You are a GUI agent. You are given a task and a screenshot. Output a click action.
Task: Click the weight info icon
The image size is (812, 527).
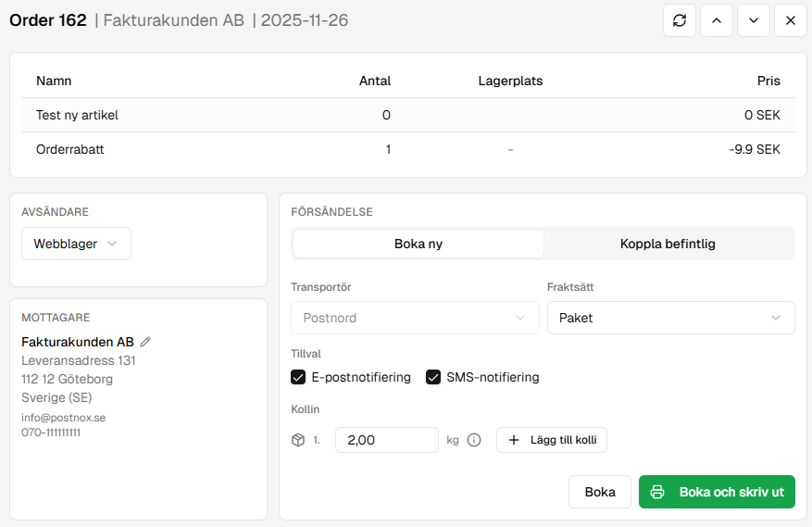tap(474, 440)
